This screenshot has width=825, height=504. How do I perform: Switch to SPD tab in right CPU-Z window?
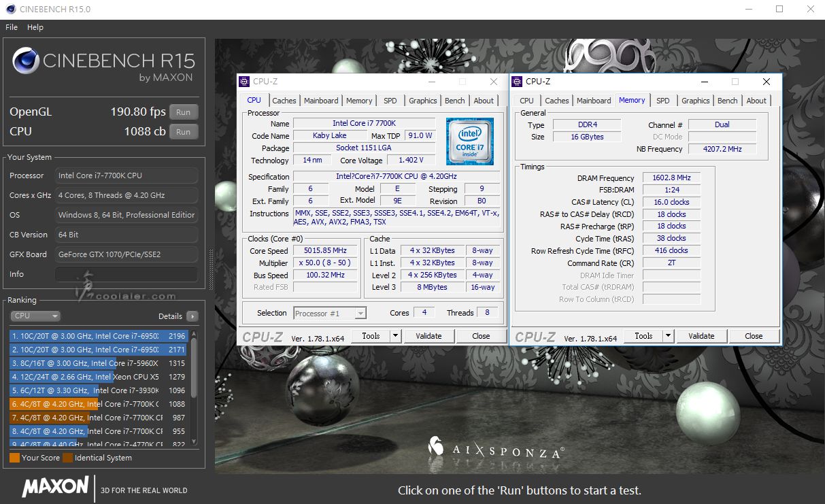point(663,101)
